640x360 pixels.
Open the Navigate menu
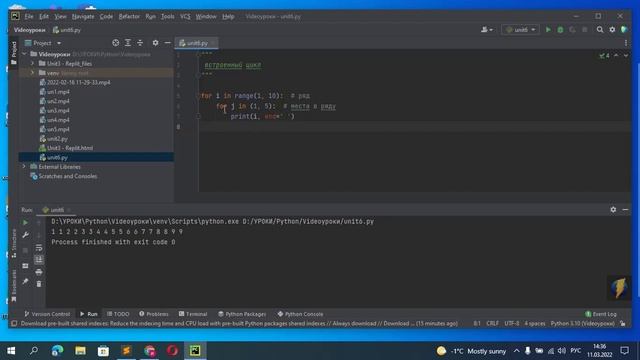tap(83, 17)
